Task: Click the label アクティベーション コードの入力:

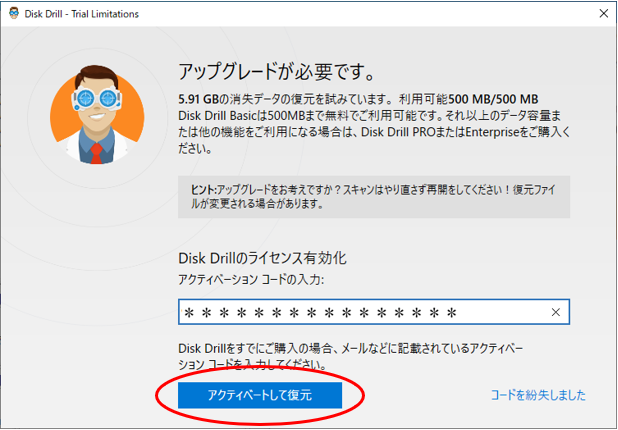Action: [x=251, y=280]
